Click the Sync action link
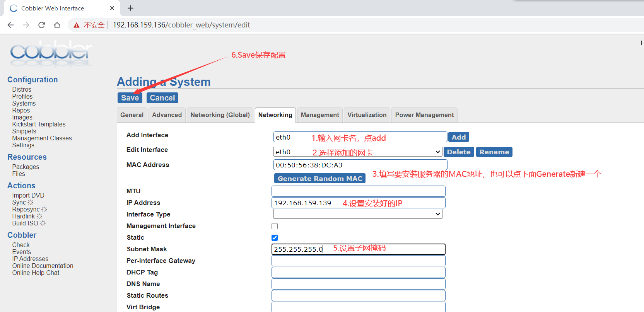This screenshot has height=312, width=644. [x=19, y=203]
